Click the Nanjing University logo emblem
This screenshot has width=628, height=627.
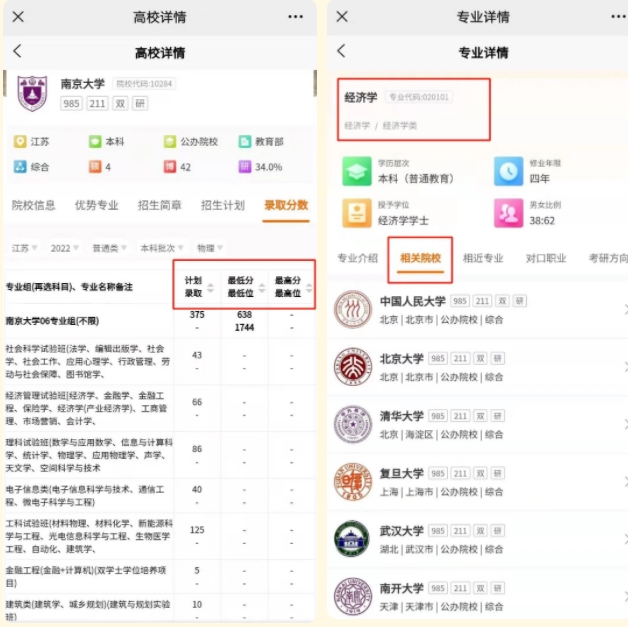pyautogui.click(x=32, y=93)
